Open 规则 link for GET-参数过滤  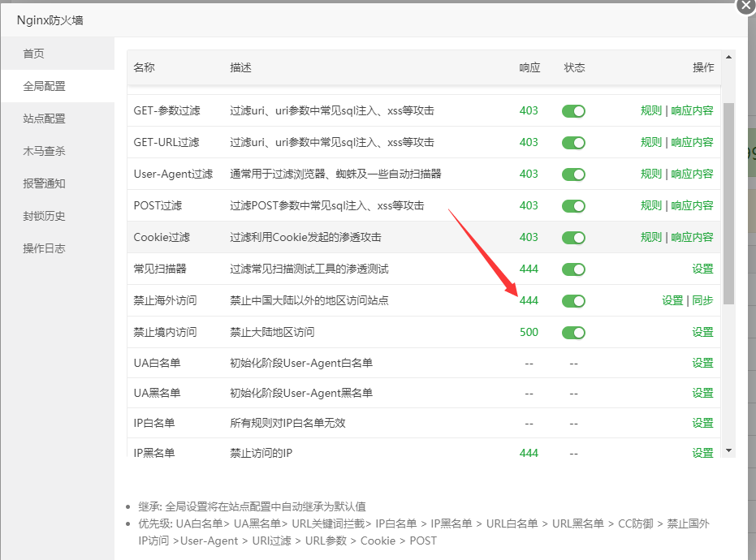(651, 110)
